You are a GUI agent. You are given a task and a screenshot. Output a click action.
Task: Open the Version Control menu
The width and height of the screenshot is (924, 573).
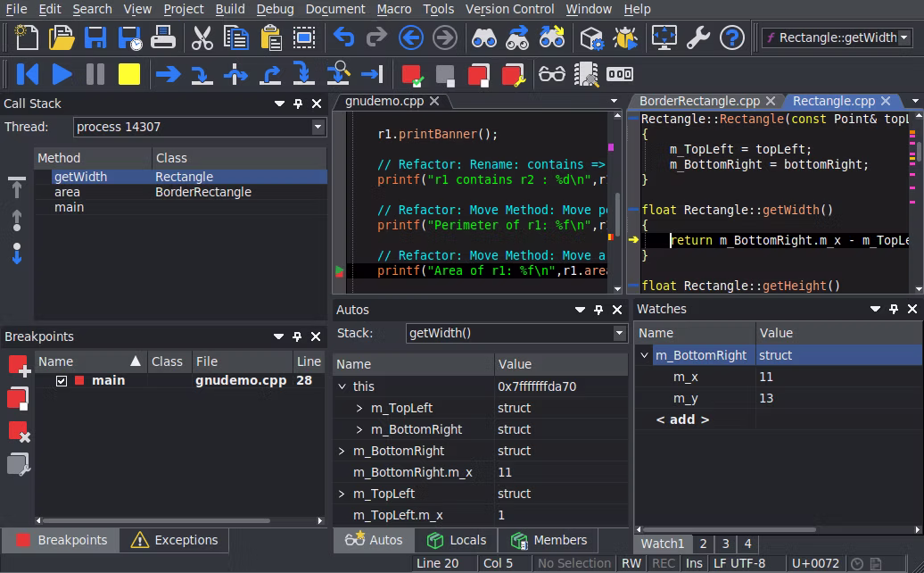coord(510,10)
